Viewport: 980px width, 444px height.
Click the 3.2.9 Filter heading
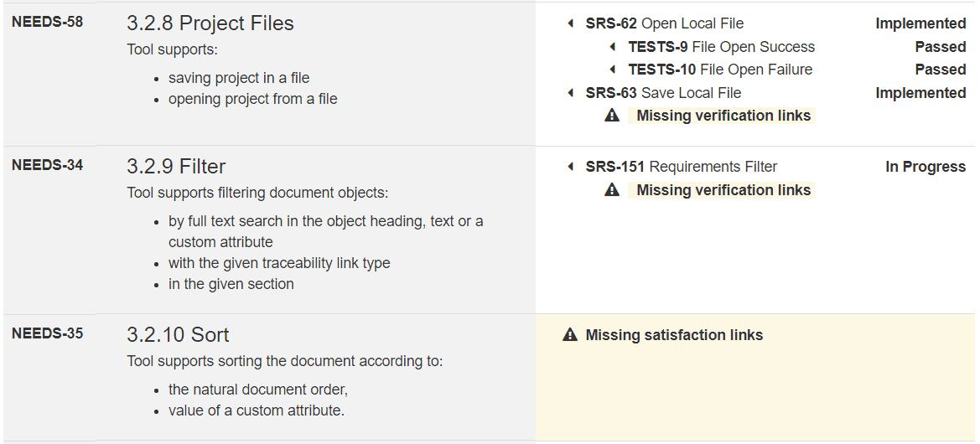pos(176,167)
